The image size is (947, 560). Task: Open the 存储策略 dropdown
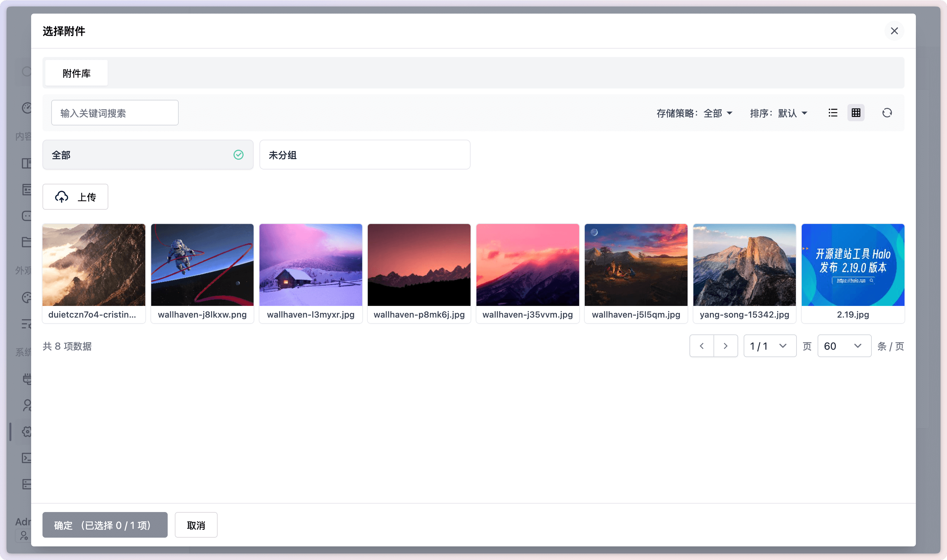694,113
